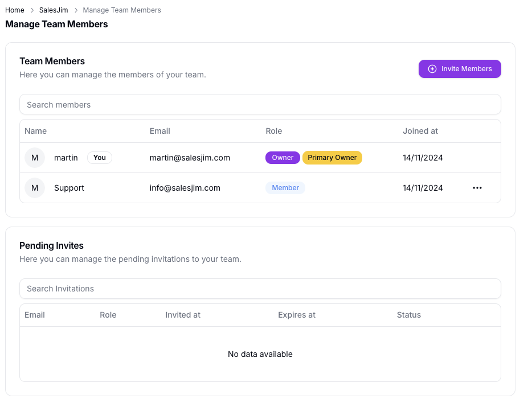This screenshot has width=532, height=407.
Task: Click the Support member avatar icon
Action: pyautogui.click(x=35, y=188)
